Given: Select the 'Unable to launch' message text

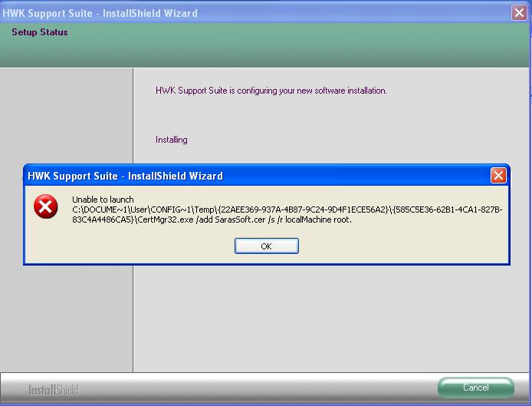Looking at the screenshot, I should click(x=103, y=200).
